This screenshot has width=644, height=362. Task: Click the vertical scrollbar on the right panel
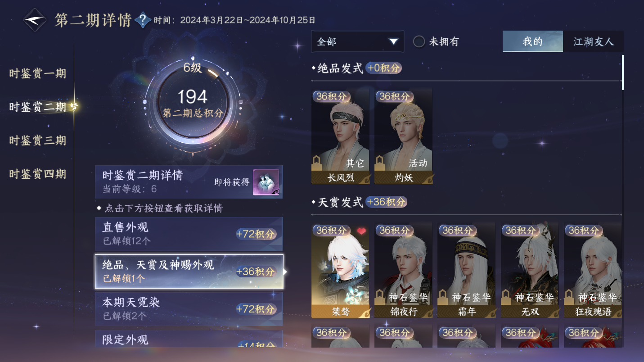point(623,72)
